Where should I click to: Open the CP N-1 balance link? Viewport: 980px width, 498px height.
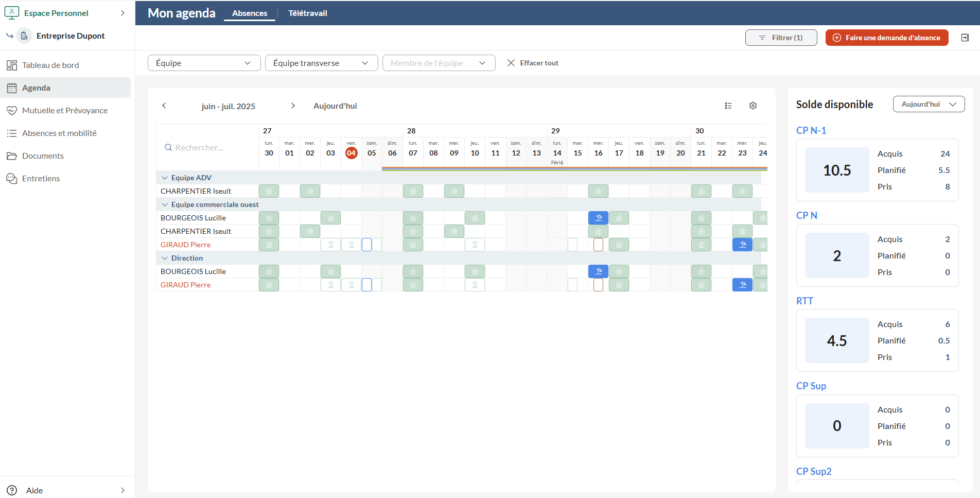pos(811,130)
